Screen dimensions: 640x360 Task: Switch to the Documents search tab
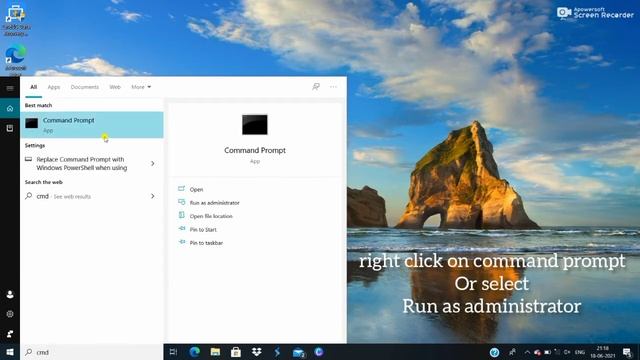84,87
